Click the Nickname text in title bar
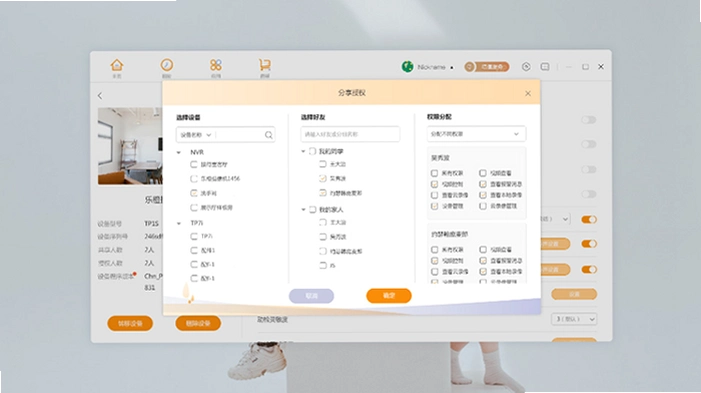Viewport: 701px width, 393px height. [x=431, y=67]
